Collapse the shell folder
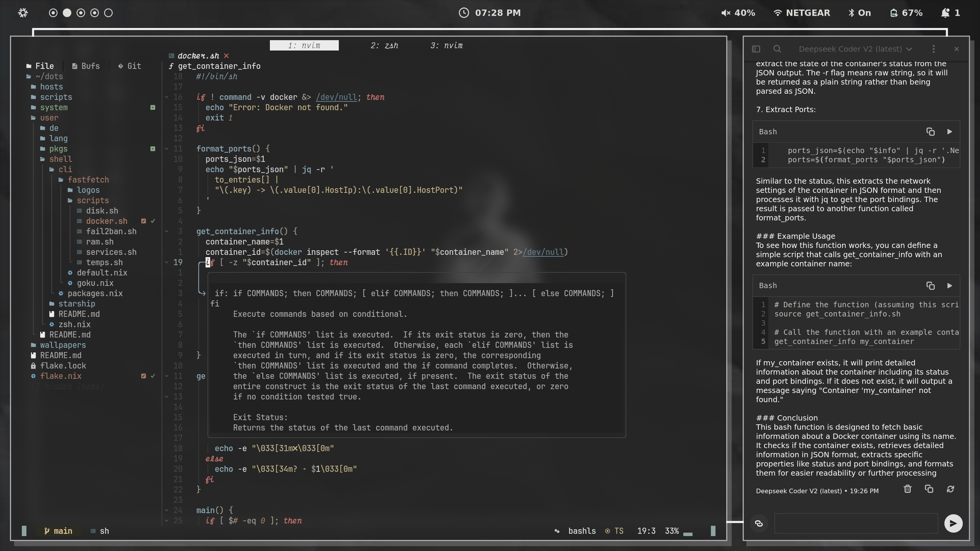Viewport: 980px width, 551px height. pos(56,159)
